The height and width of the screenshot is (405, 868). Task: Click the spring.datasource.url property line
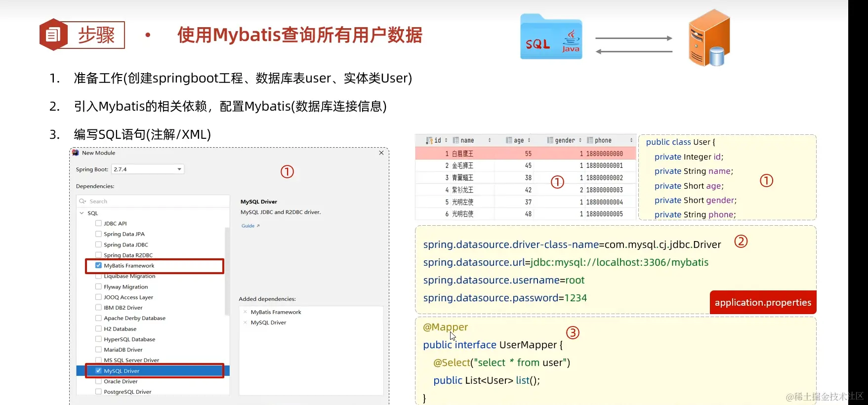[566, 262]
